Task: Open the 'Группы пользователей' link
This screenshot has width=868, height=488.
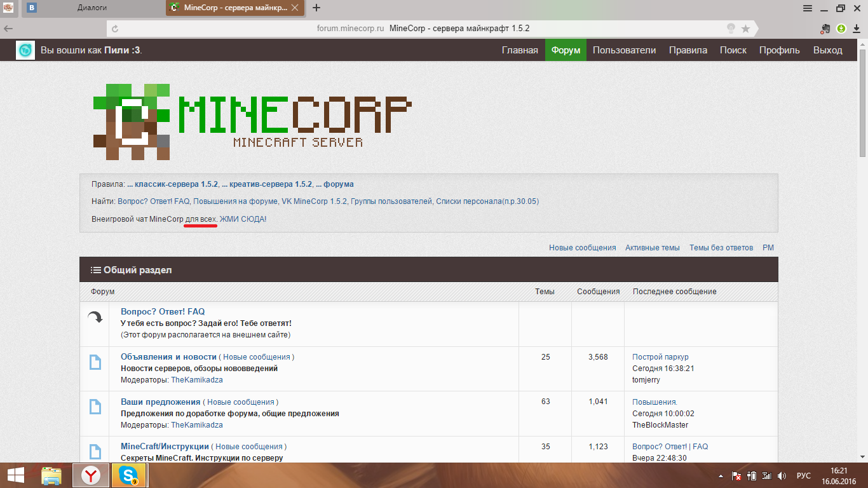Action: [x=391, y=201]
